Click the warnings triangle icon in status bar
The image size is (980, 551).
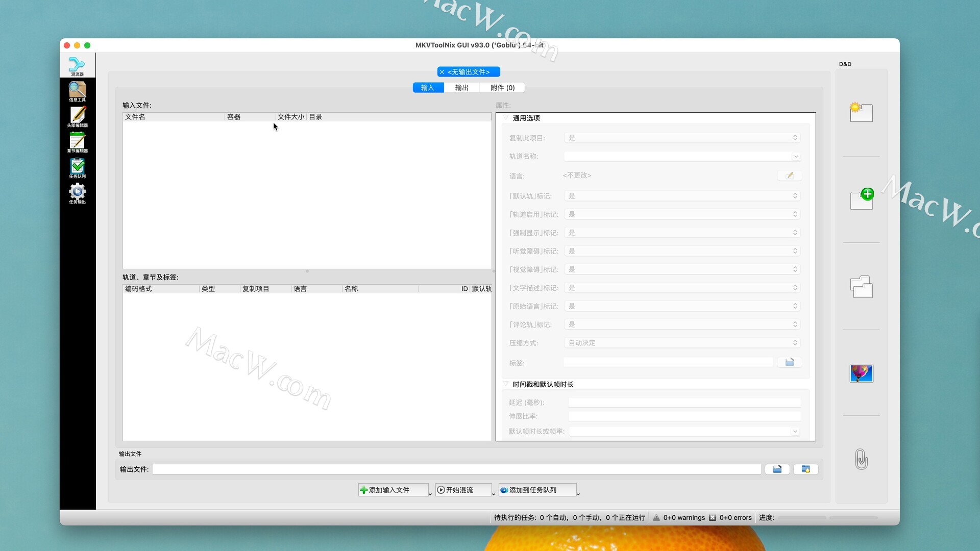coord(656,517)
